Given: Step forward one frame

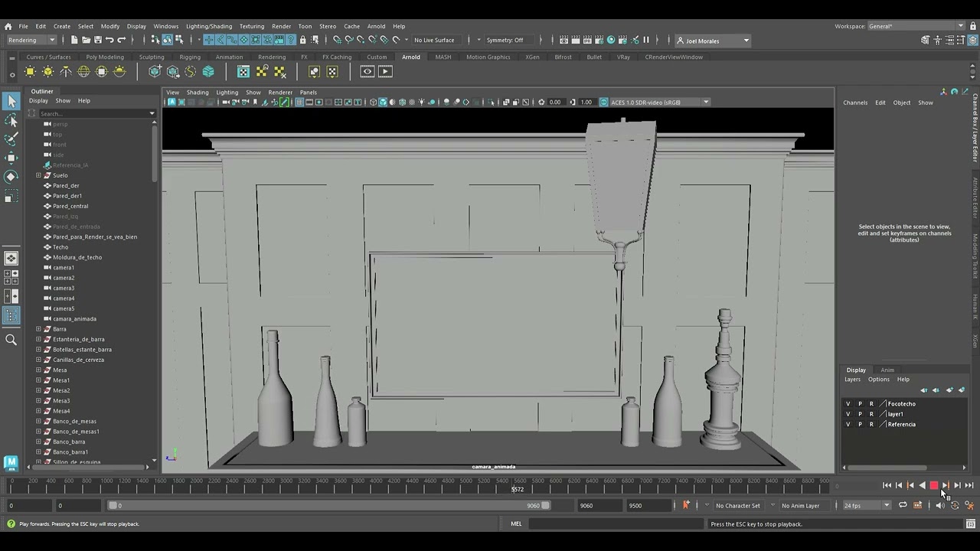Looking at the screenshot, I should 957,485.
